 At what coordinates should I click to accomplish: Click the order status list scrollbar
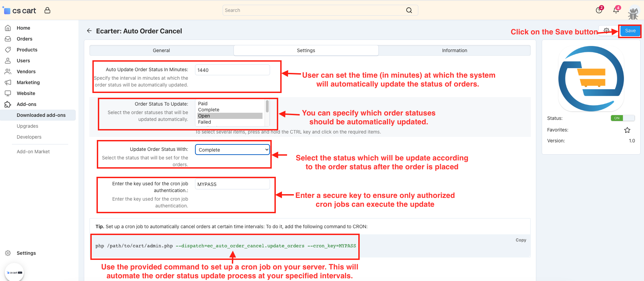(267, 106)
